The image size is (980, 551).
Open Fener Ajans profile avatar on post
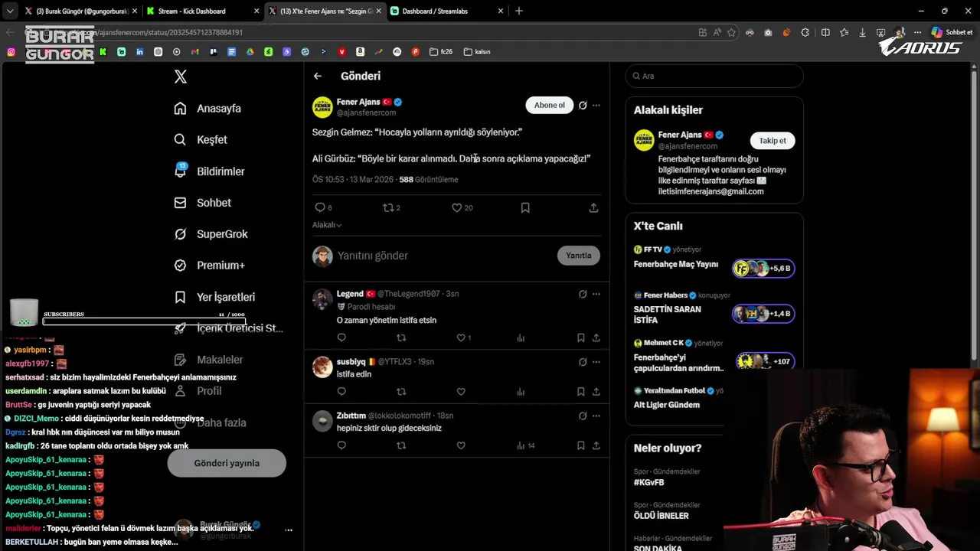322,107
